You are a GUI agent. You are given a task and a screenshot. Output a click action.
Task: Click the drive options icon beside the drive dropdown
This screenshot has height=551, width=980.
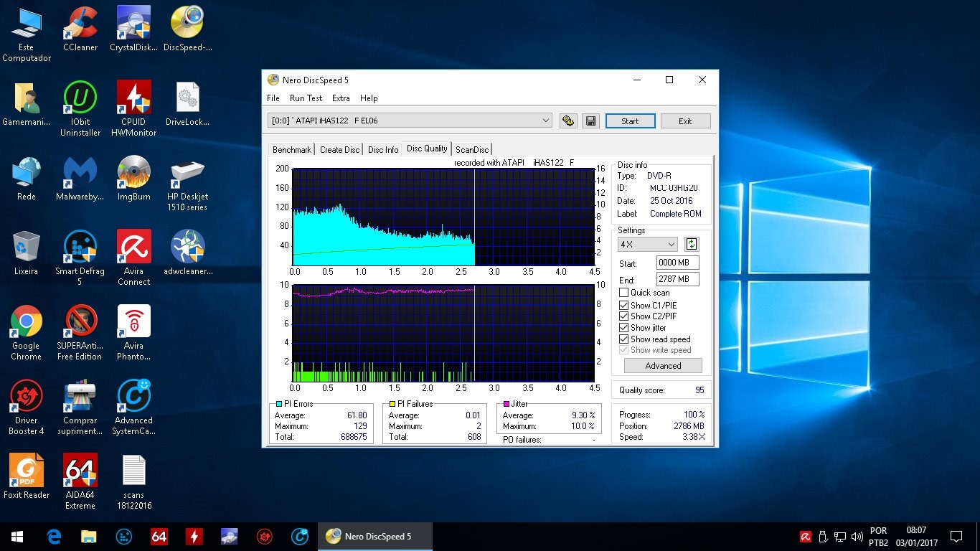point(568,121)
